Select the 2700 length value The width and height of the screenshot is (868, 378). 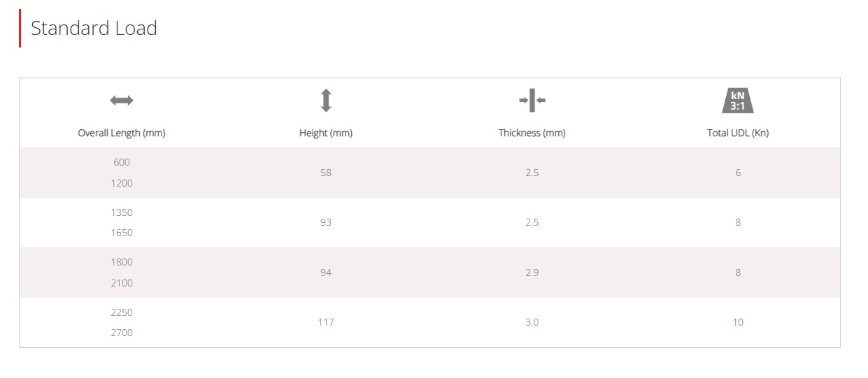[x=122, y=333]
